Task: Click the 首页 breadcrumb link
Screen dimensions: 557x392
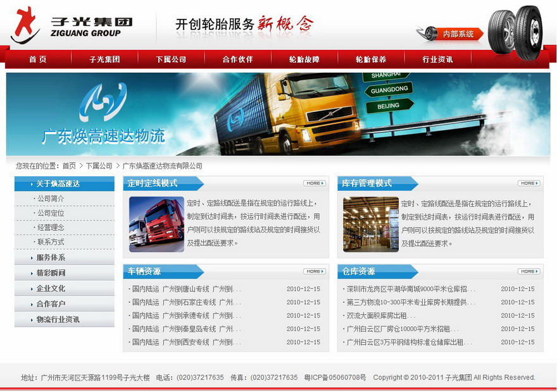Action: tap(69, 166)
